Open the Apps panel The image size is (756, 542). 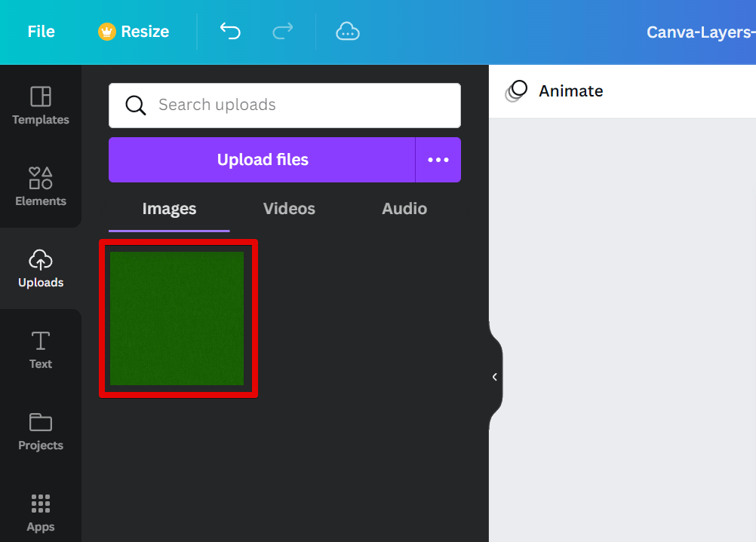pos(40,513)
